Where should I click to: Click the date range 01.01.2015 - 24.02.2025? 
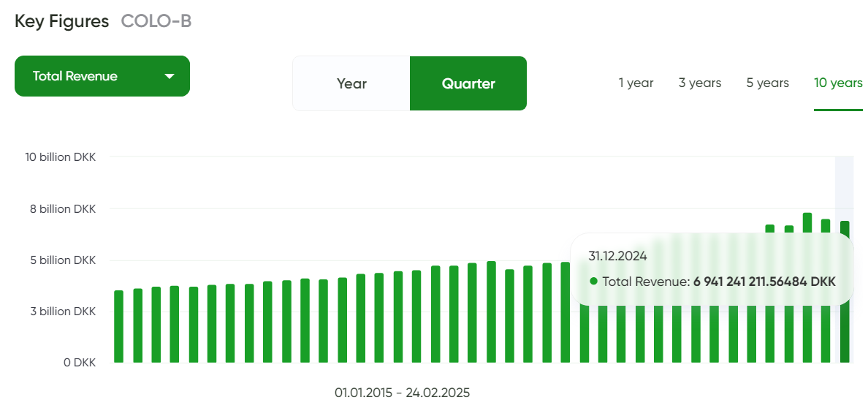(402, 393)
